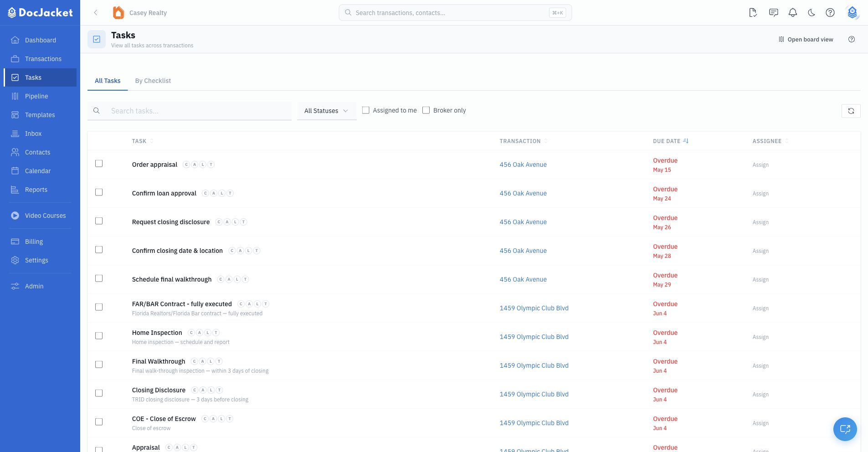This screenshot has width=868, height=452.
Task: Click the Final Walkthrough task name
Action: [x=159, y=361]
